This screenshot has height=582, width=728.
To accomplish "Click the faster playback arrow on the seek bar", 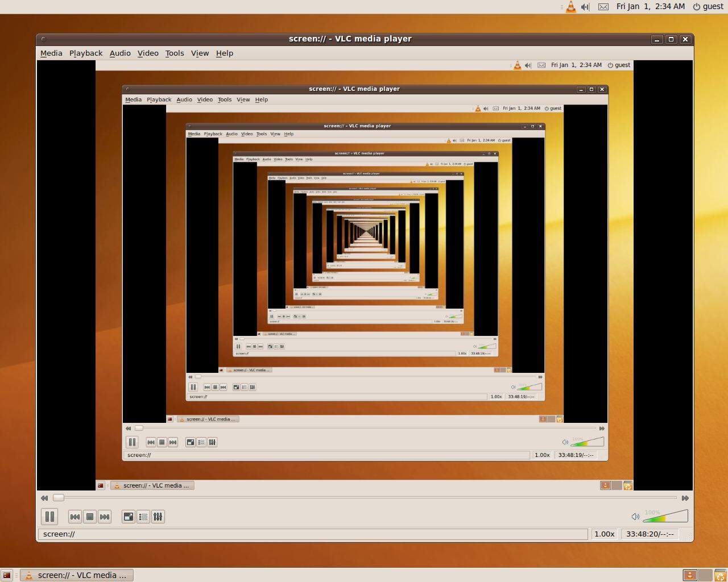I will click(x=685, y=498).
